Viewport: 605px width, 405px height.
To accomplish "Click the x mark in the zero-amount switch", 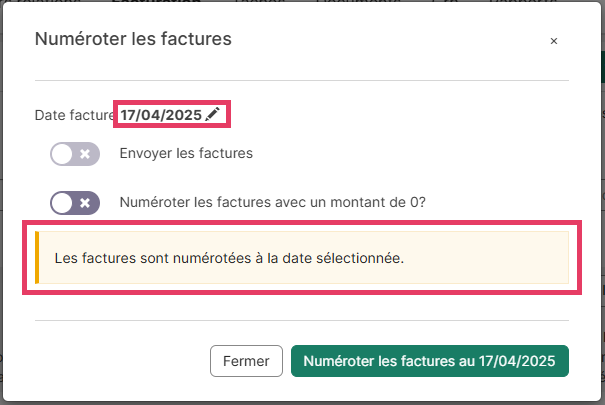I will 85,203.
